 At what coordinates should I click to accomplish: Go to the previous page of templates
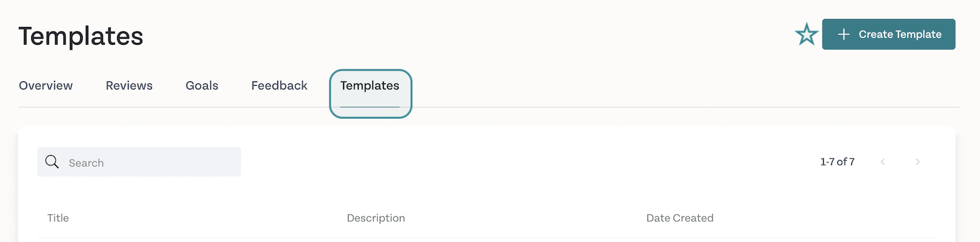(x=883, y=162)
